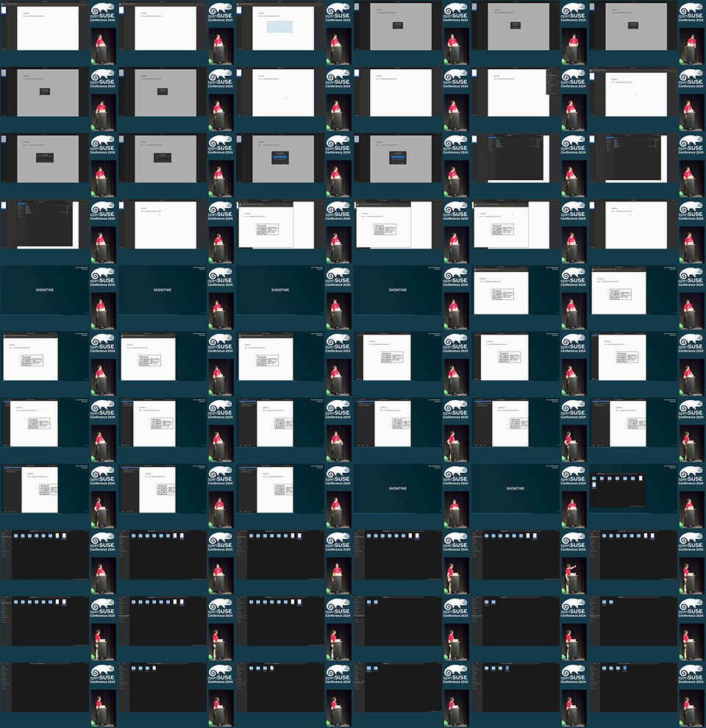Choose the file-manager frame containing no file icons
Image resolution: width=706 pixels, height=728 pixels.
pyautogui.click(x=59, y=695)
